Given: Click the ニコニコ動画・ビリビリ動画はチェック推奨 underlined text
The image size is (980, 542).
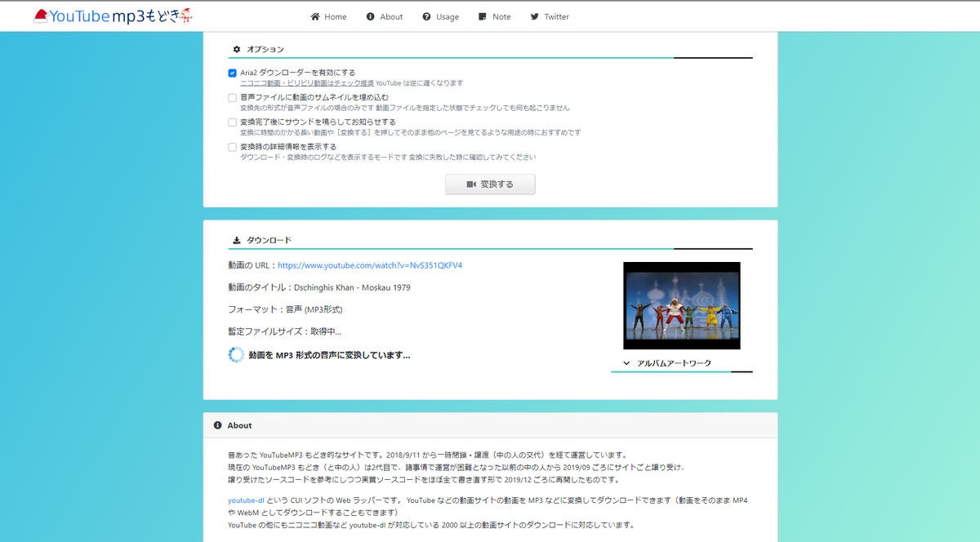Looking at the screenshot, I should click(307, 83).
